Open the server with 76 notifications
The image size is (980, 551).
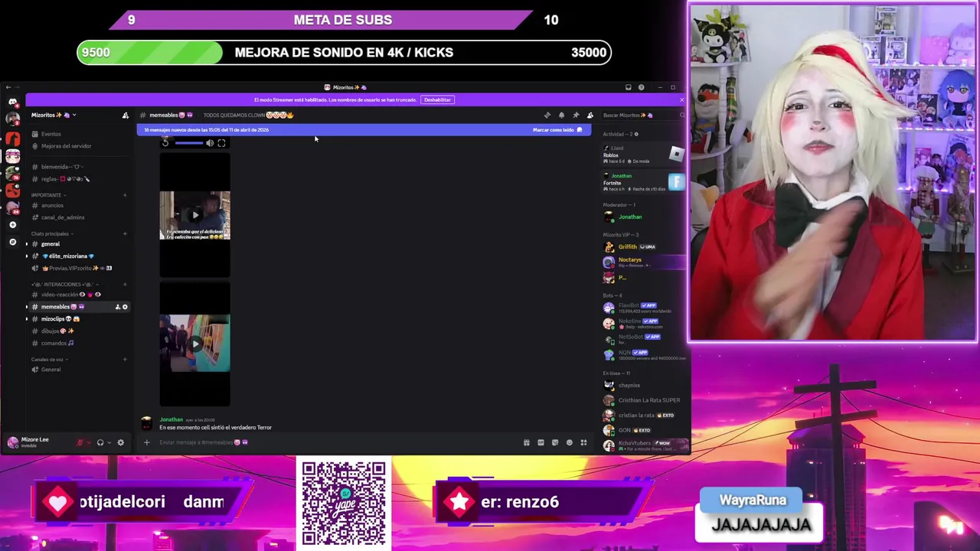tap(12, 174)
